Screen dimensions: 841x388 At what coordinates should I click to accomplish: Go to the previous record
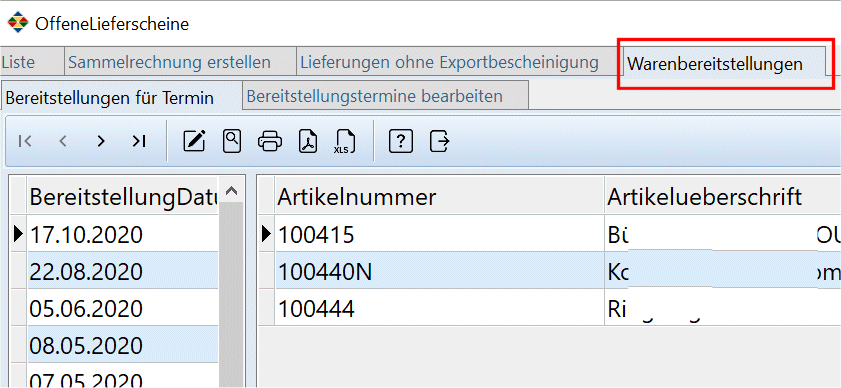point(63,141)
